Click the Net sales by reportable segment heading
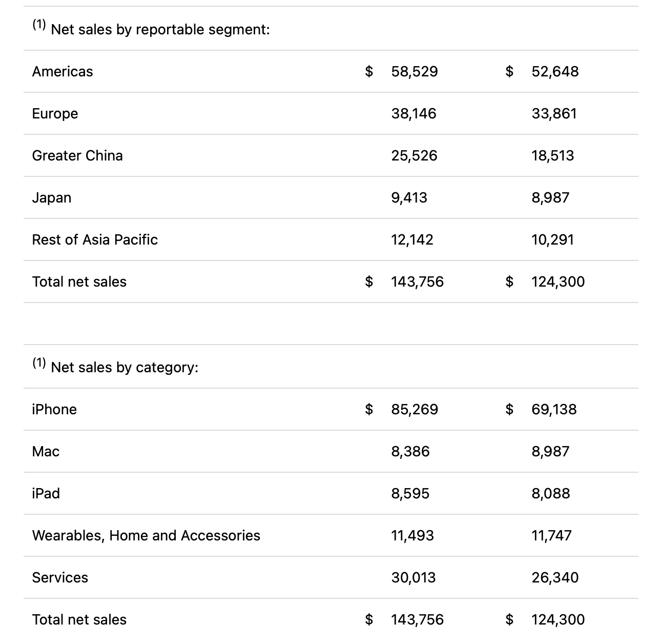 [x=160, y=29]
